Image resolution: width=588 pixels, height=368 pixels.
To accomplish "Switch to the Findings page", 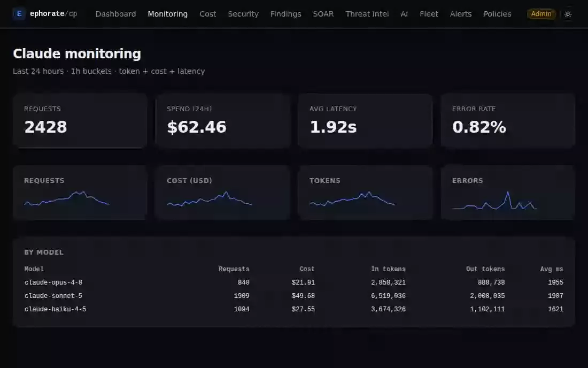I will (286, 14).
